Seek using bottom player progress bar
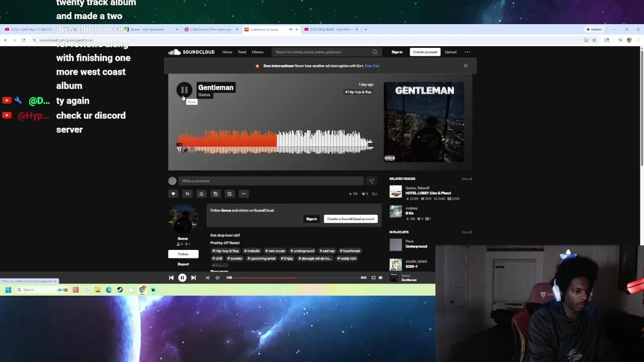Screen dimensions: 644x362 tap(296, 278)
